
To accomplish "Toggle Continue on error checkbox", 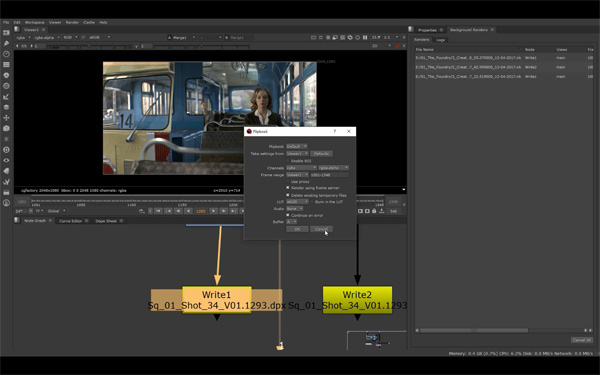I will click(x=288, y=215).
